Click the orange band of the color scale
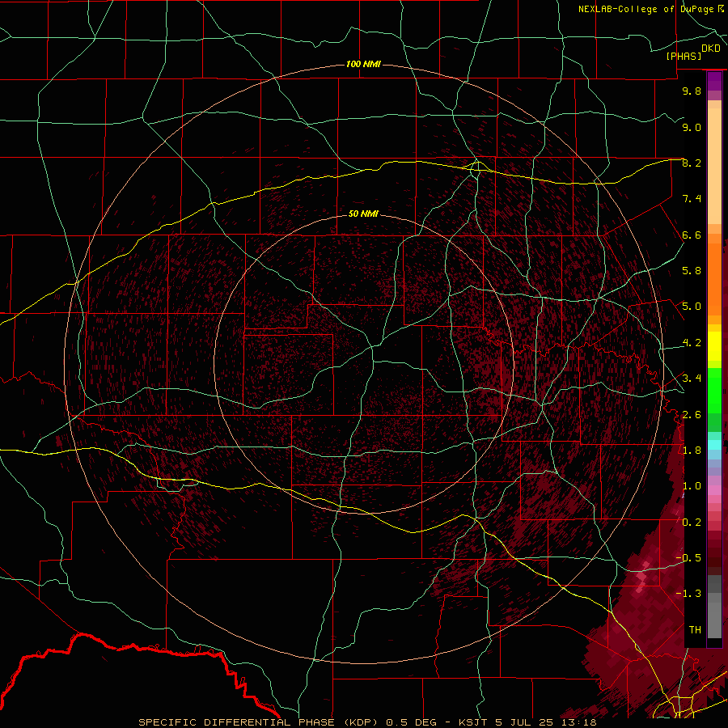The image size is (728, 728). click(714, 280)
